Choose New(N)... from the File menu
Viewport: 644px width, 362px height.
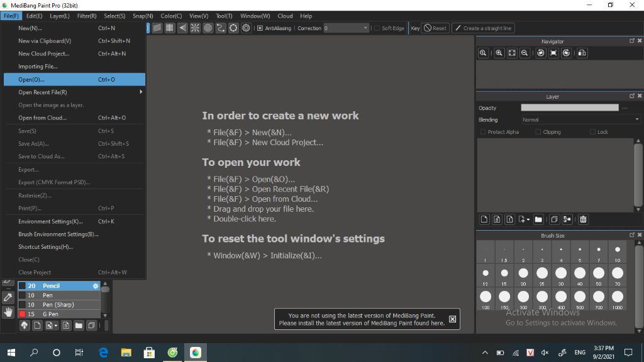tap(74, 28)
